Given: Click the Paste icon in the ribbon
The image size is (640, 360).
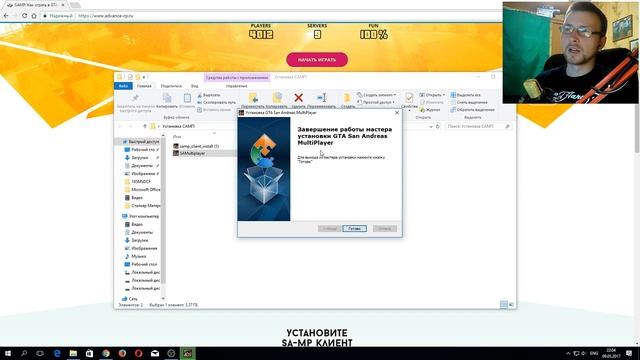Looking at the screenshot, I should pos(187,98).
